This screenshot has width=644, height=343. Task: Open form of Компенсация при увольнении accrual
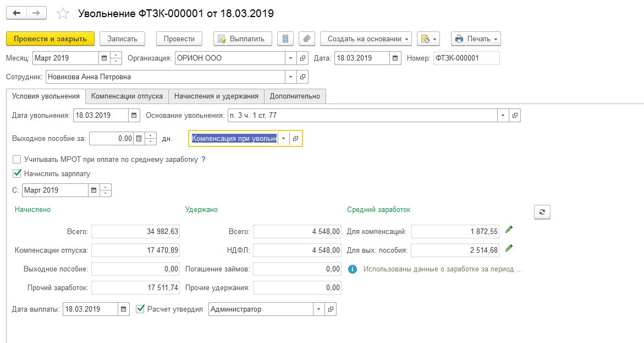coord(296,139)
